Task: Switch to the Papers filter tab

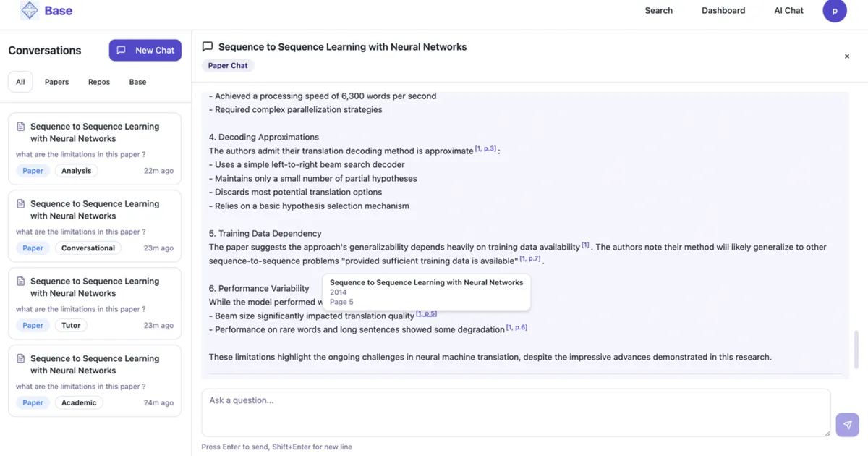Action: click(x=56, y=82)
